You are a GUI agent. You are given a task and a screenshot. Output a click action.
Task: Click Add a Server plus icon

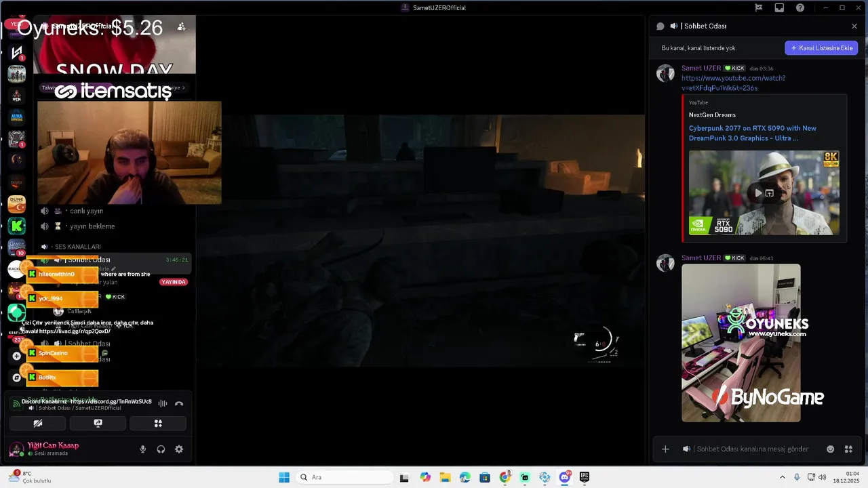click(x=16, y=356)
